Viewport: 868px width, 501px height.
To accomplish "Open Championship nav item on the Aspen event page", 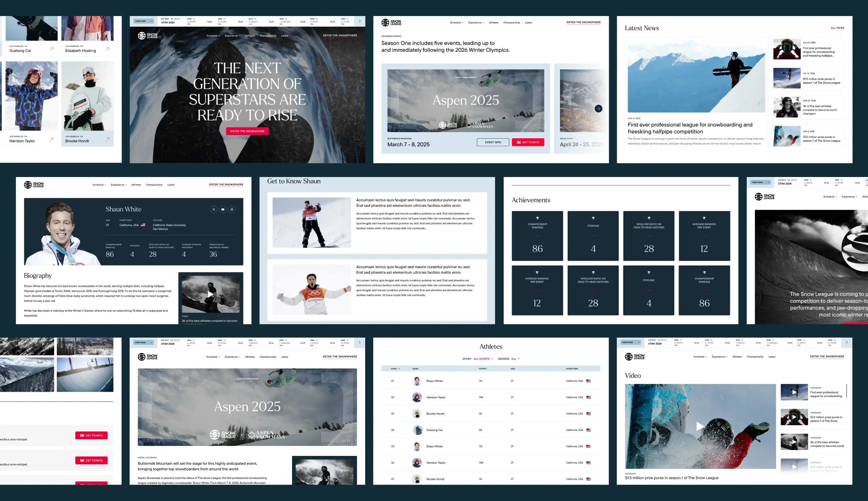I will [268, 357].
